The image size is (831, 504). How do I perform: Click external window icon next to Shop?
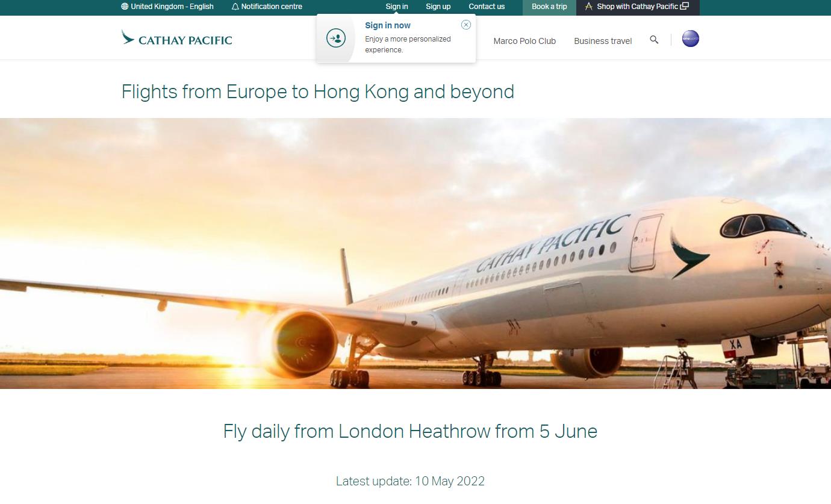click(x=685, y=7)
